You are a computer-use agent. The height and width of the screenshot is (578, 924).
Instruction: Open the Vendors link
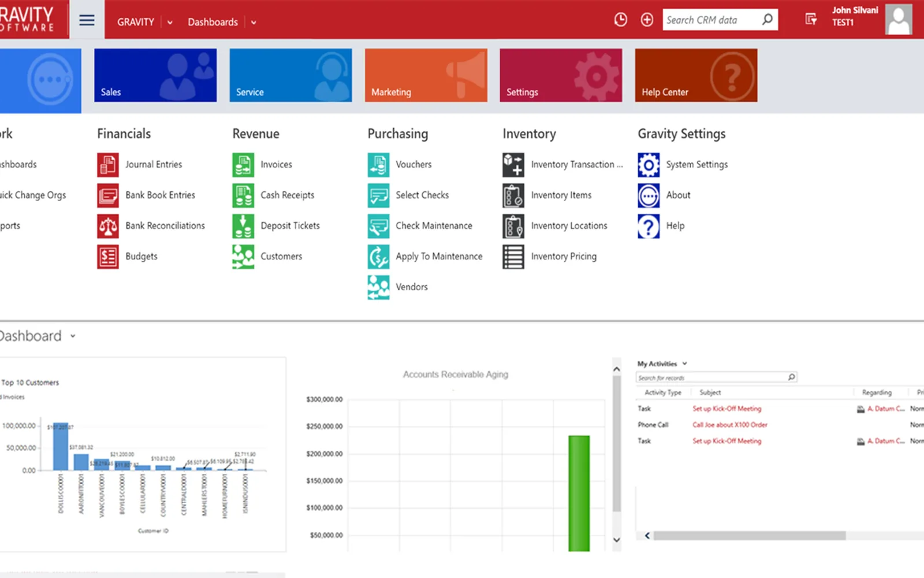(412, 287)
